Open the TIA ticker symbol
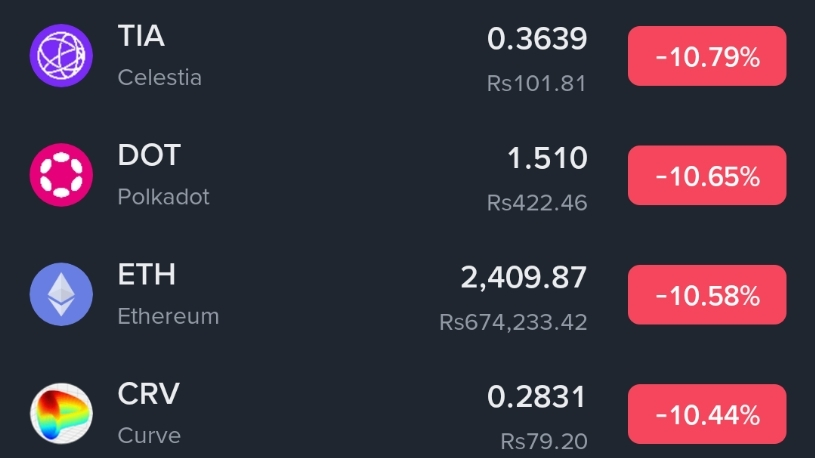The width and height of the screenshot is (815, 458). tap(141, 37)
